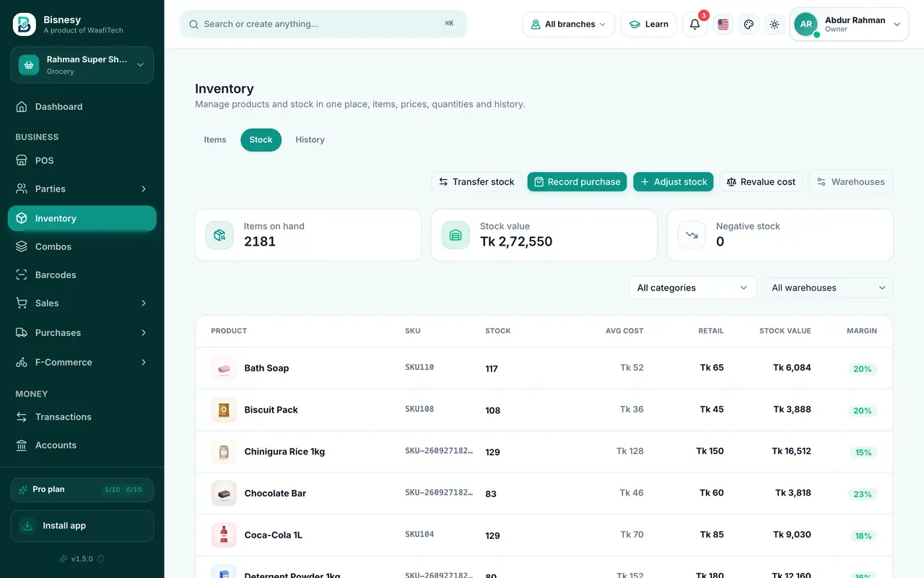Viewport: 924px width, 578px height.
Task: Click the US flag language icon
Action: pos(723,24)
